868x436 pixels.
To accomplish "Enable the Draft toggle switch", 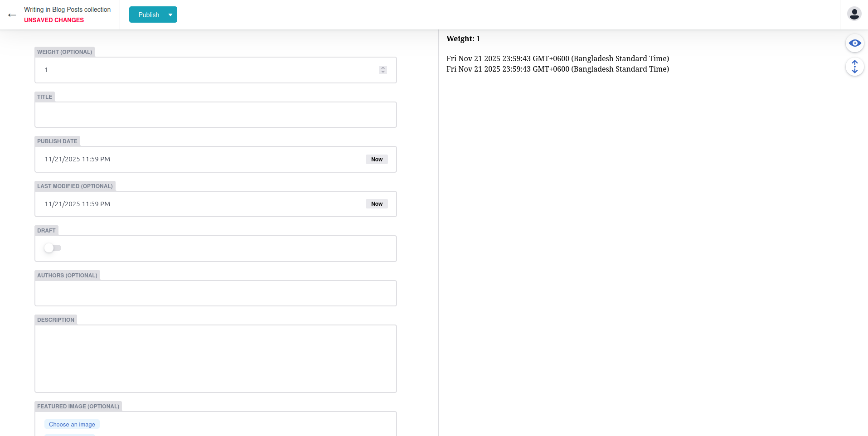I will click(53, 248).
